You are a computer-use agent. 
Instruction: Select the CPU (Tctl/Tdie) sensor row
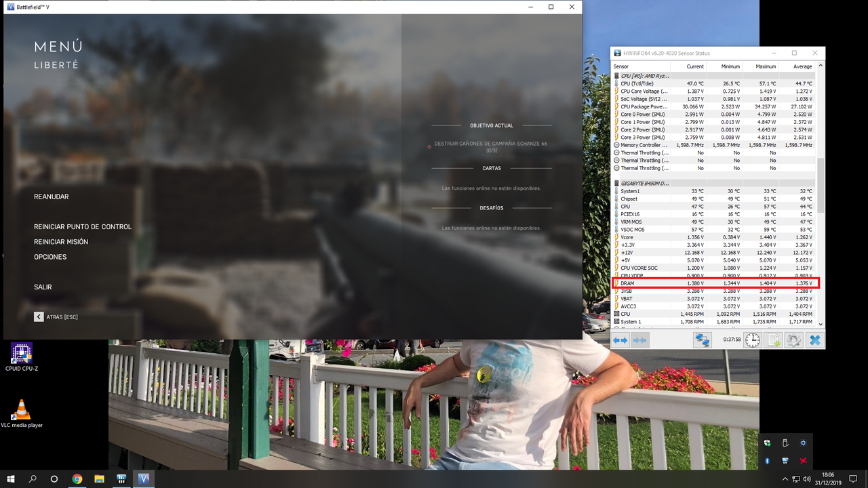point(713,83)
